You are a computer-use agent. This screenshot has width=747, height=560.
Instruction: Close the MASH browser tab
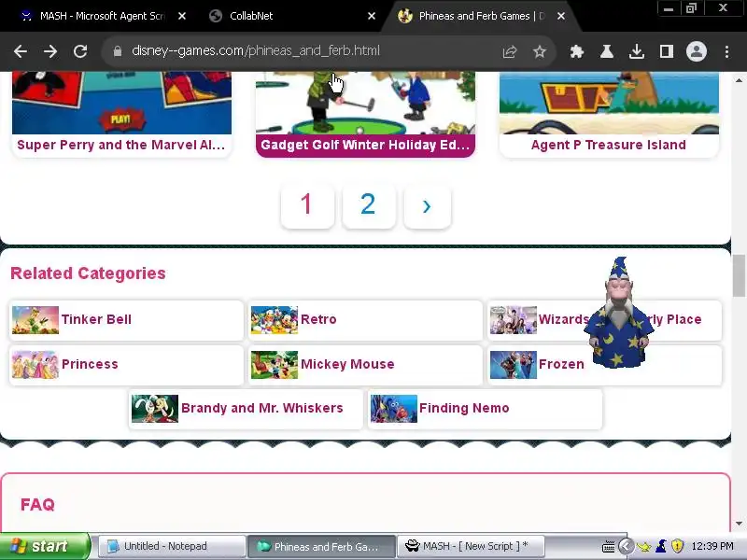click(x=182, y=16)
